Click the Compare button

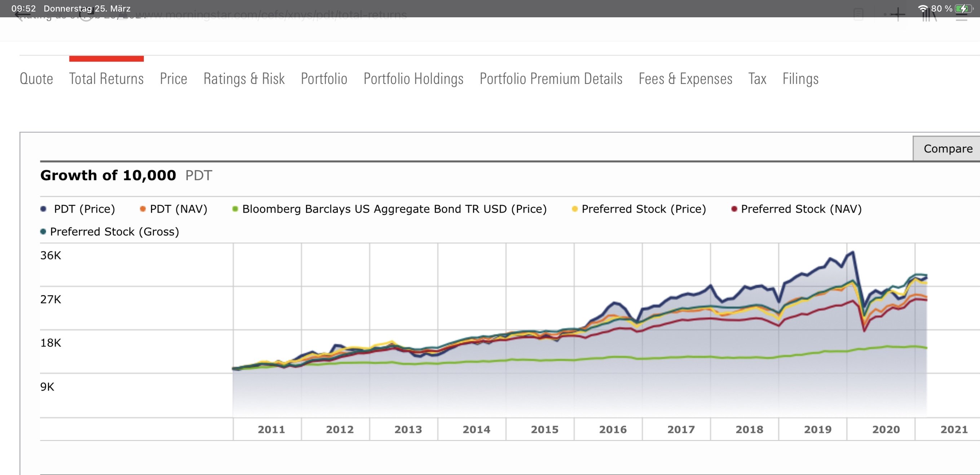pos(947,149)
